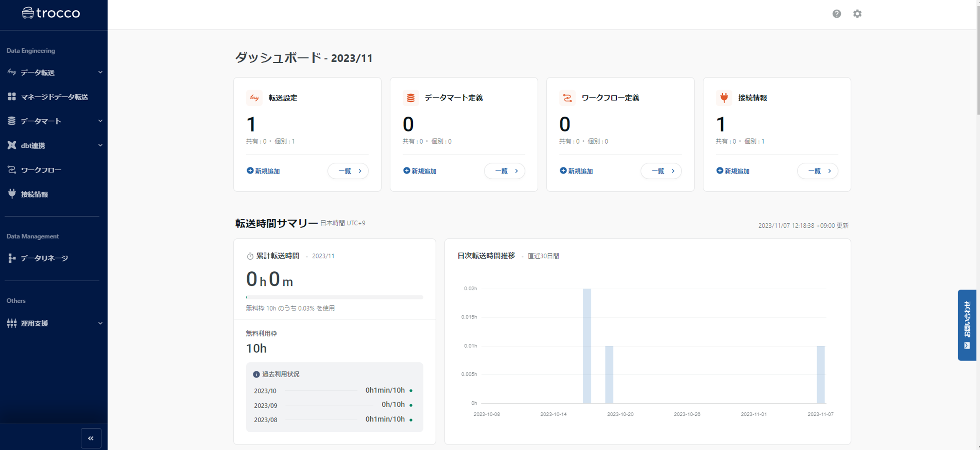Click the trocco logo
This screenshot has width=980, height=450.
[x=51, y=13]
